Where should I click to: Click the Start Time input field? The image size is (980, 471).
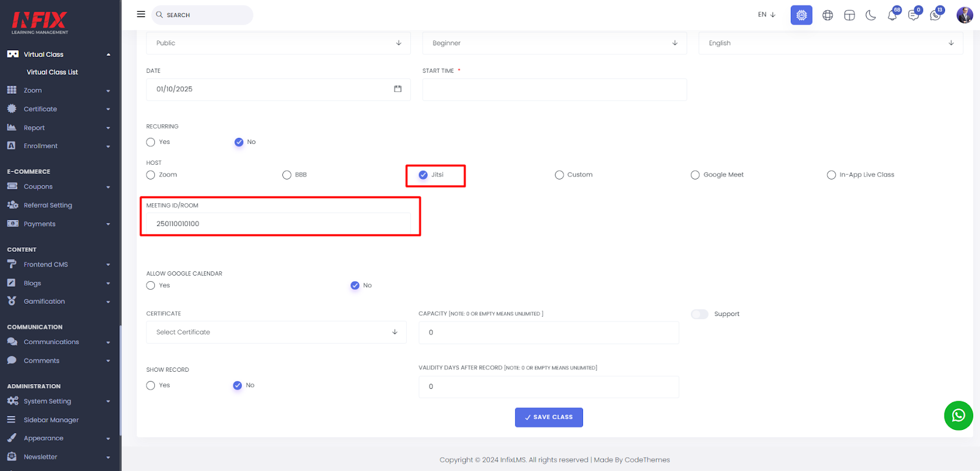tap(555, 89)
